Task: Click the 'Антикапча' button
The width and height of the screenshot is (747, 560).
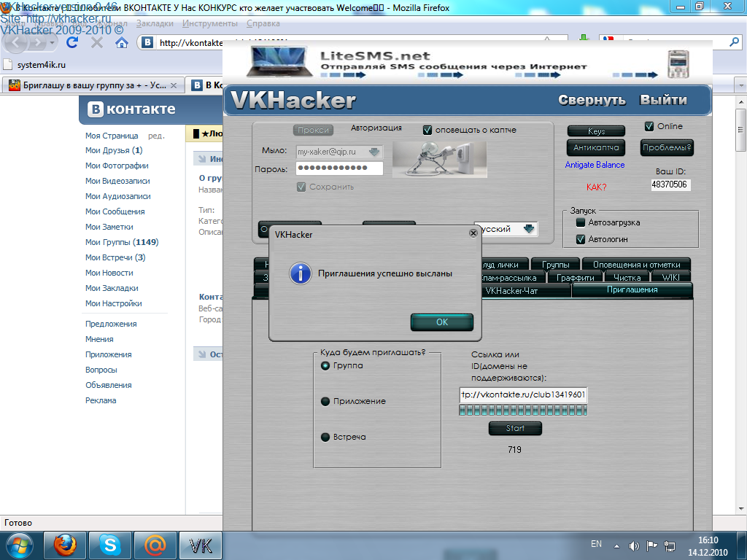Action: pos(596,147)
